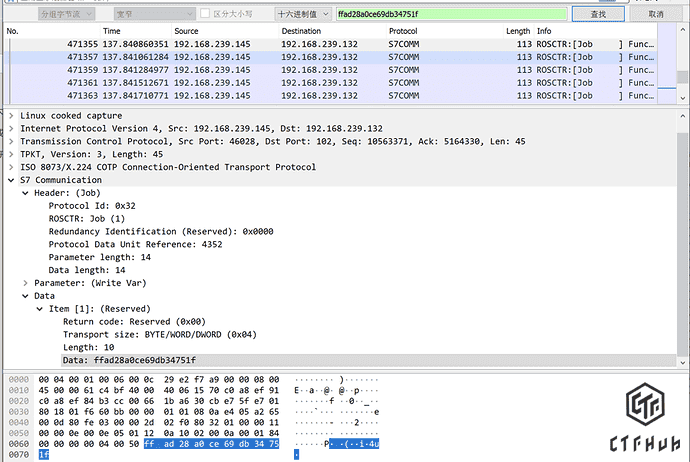Image resolution: width=690 pixels, height=462 pixels.
Task: Expand the Internet Protocol Version 4 section
Action: tap(11, 128)
